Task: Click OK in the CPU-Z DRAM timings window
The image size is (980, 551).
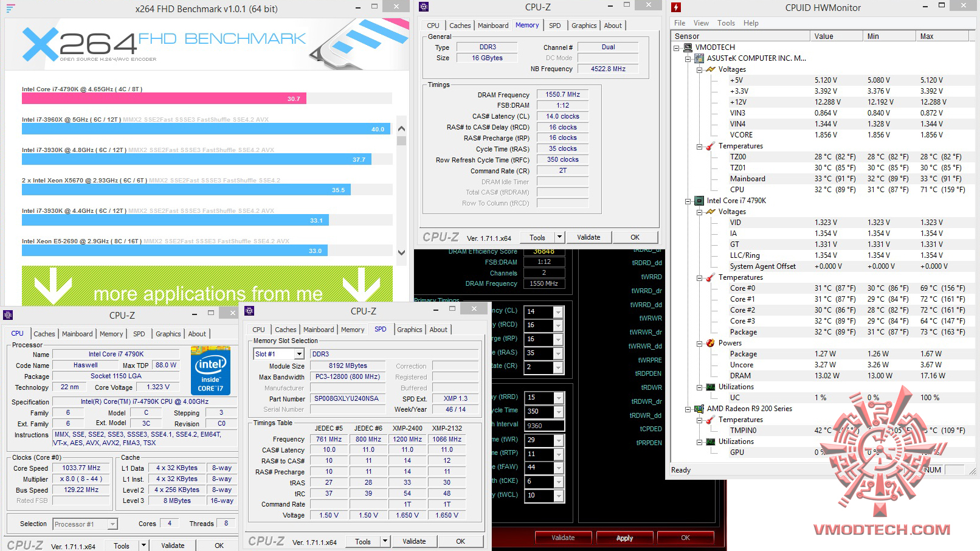Action: [x=635, y=237]
